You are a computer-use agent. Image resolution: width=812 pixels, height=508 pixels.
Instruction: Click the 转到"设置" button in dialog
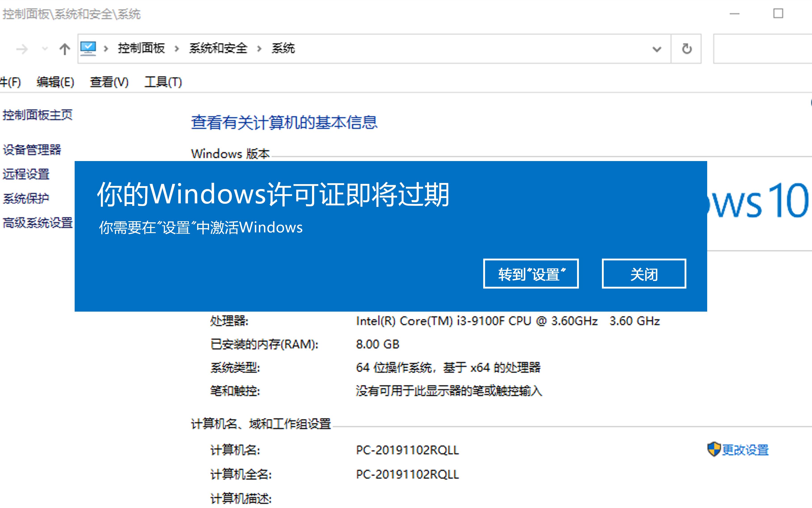[531, 274]
